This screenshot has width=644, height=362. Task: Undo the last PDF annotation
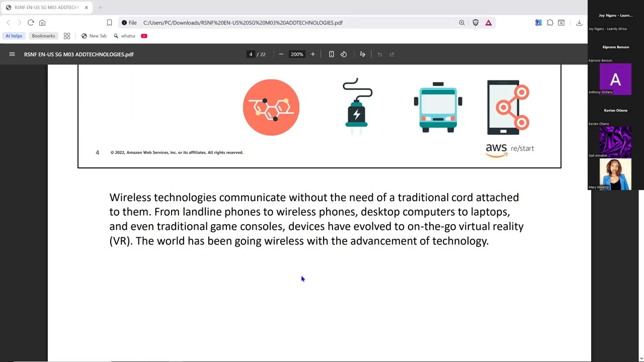[380, 54]
